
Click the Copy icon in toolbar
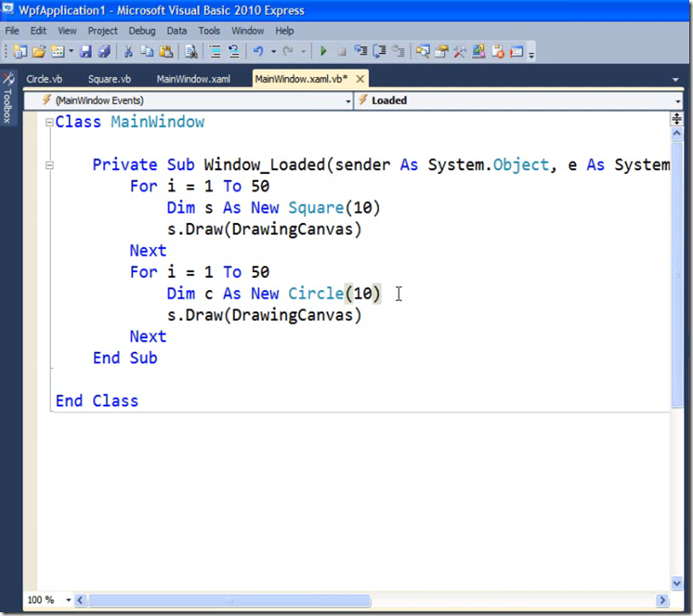(x=147, y=52)
